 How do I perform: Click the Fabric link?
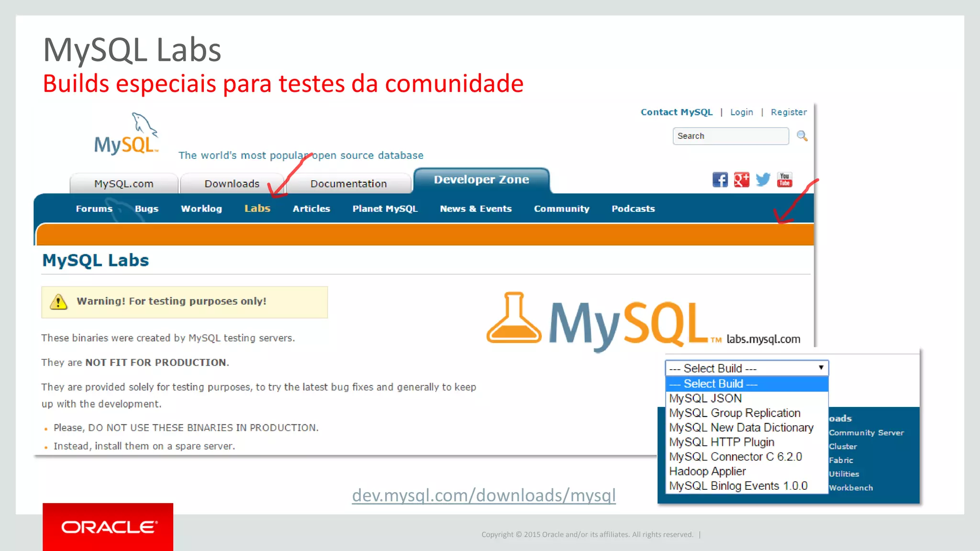841,460
